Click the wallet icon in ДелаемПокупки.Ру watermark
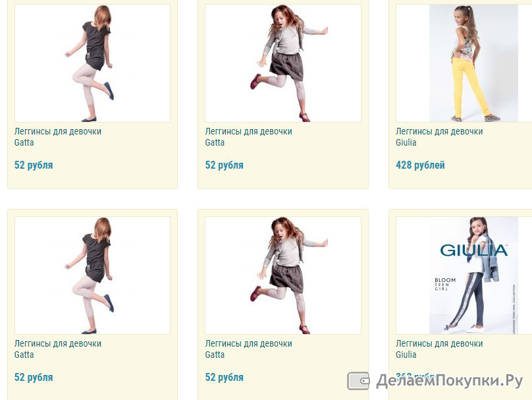Viewport: 532px width, 400px height. tap(358, 381)
